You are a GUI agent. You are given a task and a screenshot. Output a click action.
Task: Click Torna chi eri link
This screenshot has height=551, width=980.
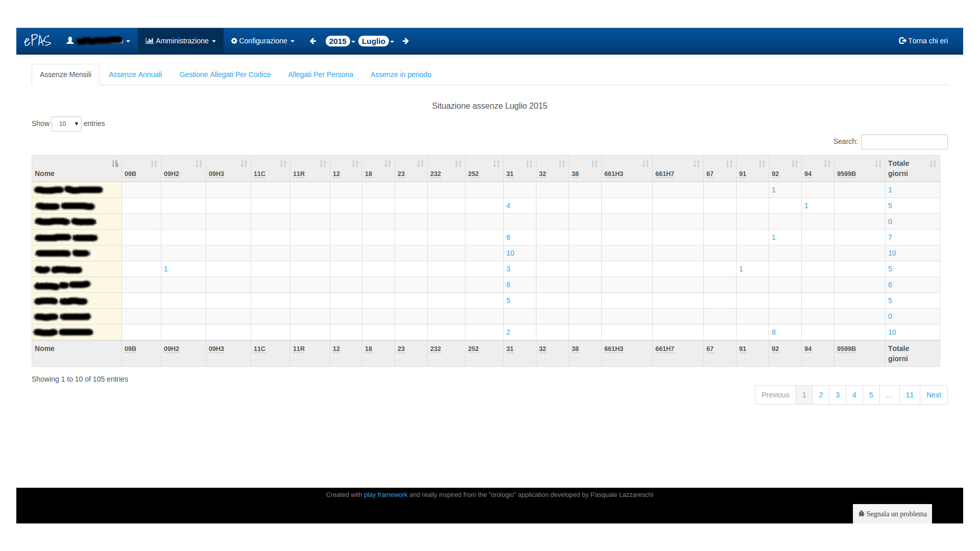coord(923,41)
